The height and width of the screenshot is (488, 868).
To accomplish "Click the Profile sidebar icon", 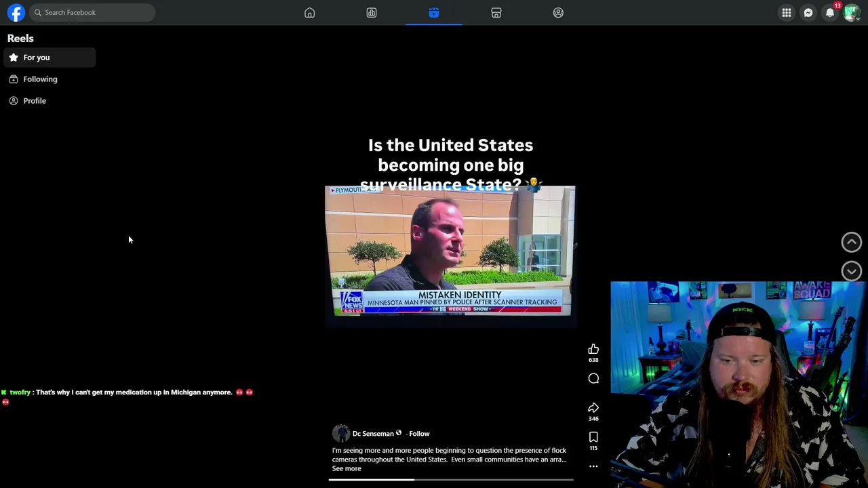I will click(x=14, y=101).
